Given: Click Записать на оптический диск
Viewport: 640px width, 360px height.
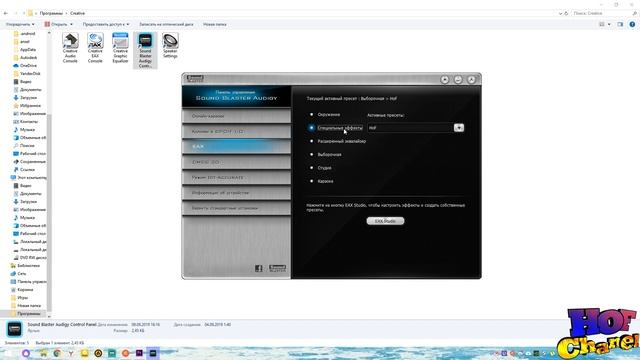Looking at the screenshot, I should click(166, 24).
